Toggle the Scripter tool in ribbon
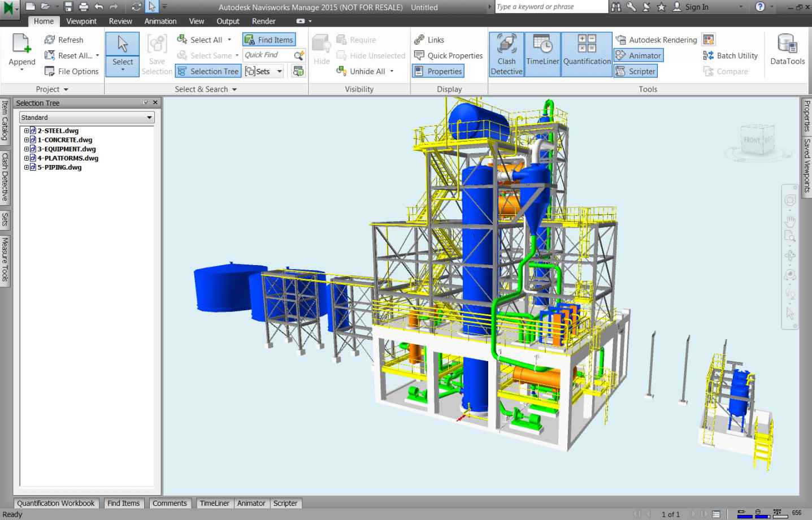 [636, 71]
